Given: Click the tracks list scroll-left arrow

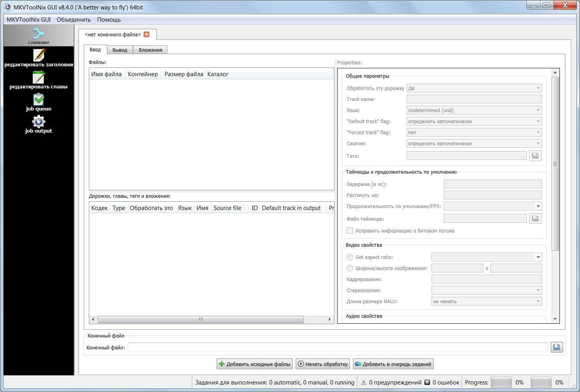Looking at the screenshot, I should [x=93, y=319].
